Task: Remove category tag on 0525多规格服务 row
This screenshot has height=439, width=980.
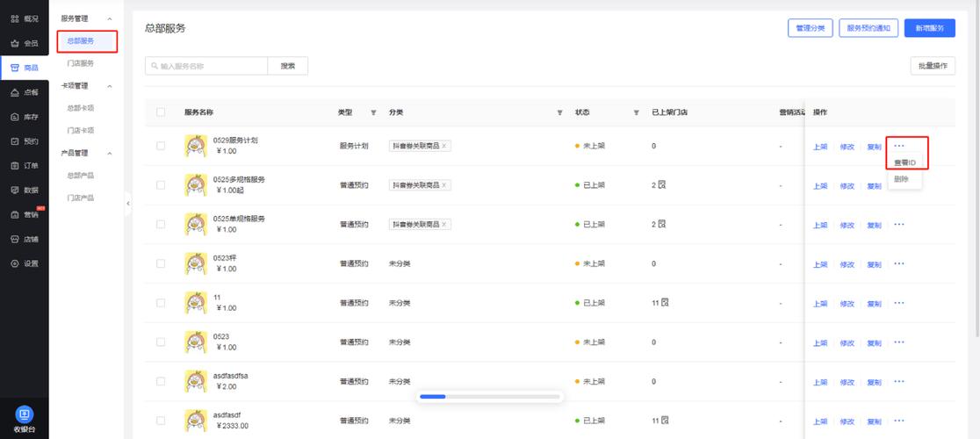Action: tap(443, 185)
